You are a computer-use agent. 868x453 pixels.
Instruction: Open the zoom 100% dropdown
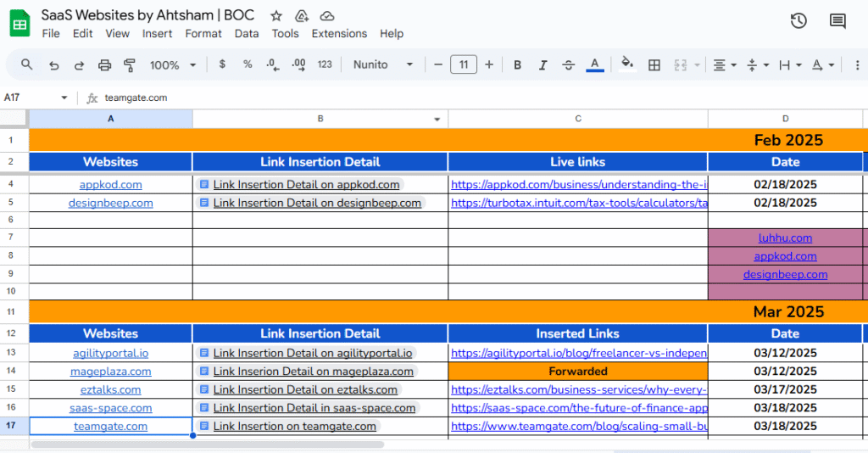[173, 65]
